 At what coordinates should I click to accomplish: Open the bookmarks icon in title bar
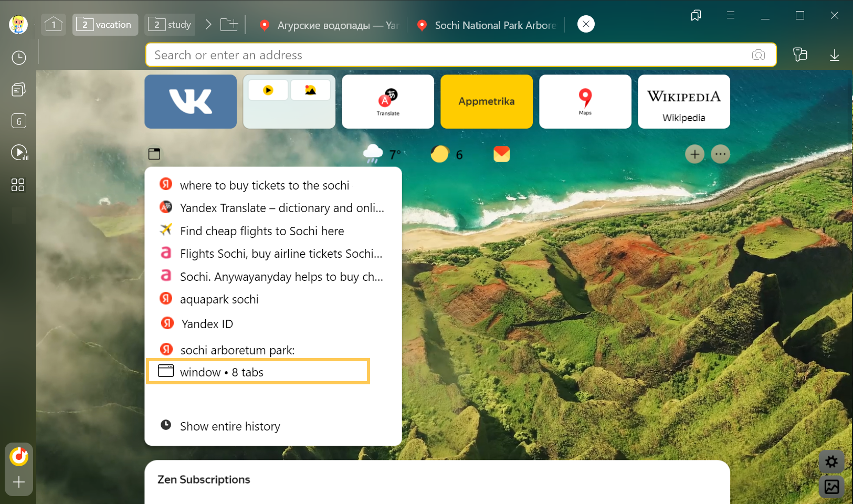click(x=696, y=15)
